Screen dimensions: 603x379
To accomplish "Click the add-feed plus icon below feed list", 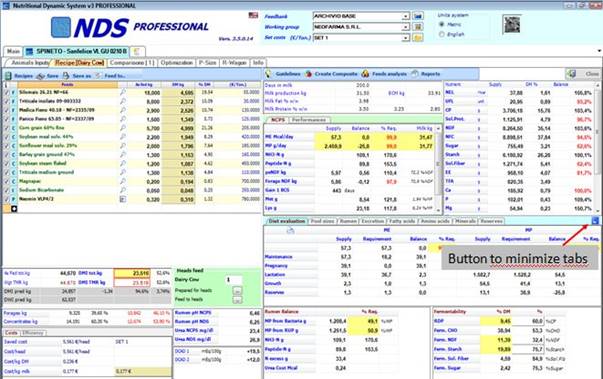I will pyautogui.click(x=14, y=209).
